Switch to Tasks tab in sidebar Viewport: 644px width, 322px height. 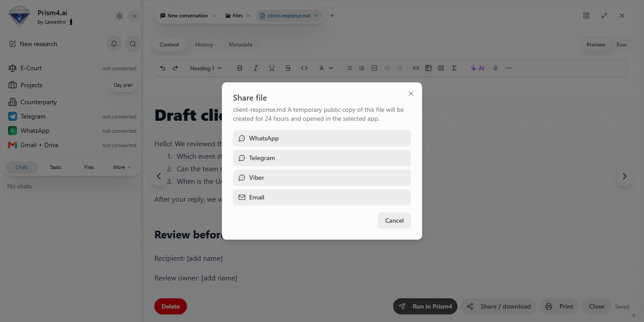point(55,167)
